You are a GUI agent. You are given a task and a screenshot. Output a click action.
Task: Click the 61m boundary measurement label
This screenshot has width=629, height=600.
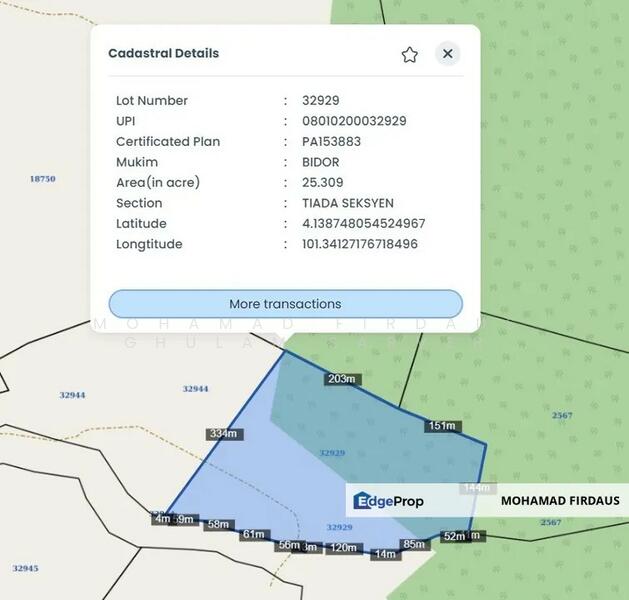pyautogui.click(x=253, y=534)
